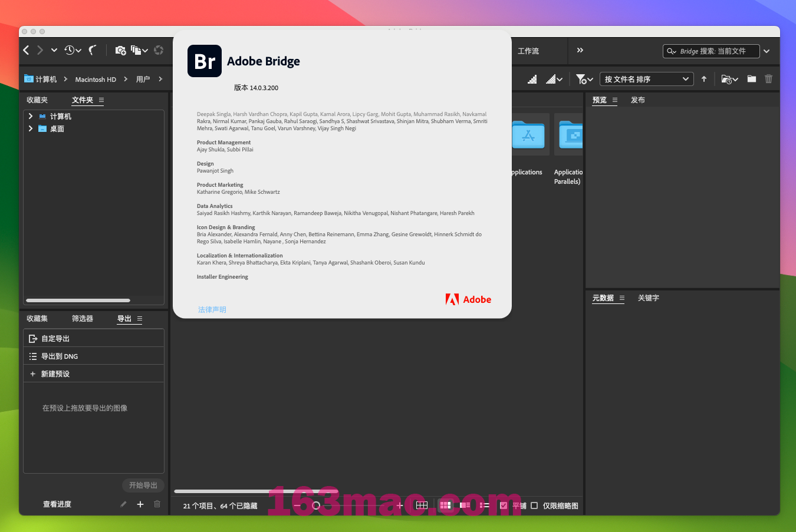Click the export panel trash icon
Viewport: 796px width, 532px height.
pos(157,504)
